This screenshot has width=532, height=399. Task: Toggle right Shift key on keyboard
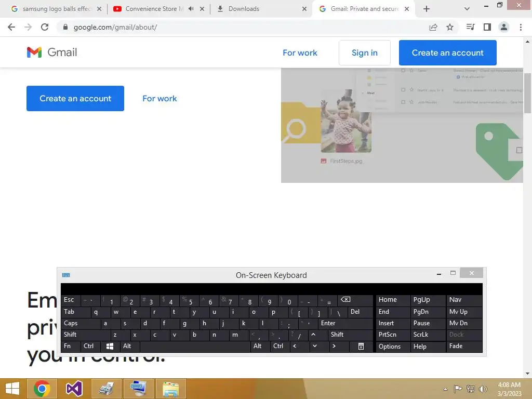350,335
